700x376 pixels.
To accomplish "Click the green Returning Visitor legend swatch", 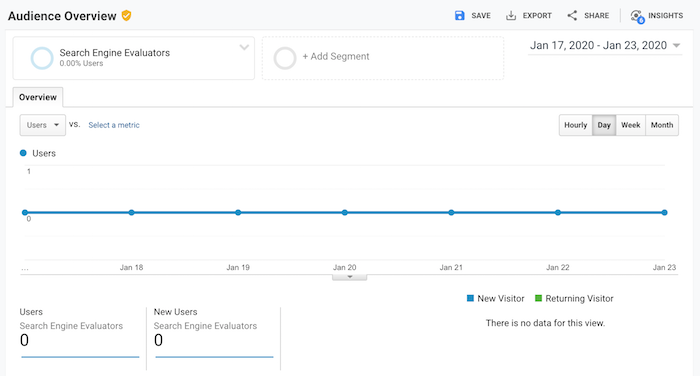I will point(538,298).
